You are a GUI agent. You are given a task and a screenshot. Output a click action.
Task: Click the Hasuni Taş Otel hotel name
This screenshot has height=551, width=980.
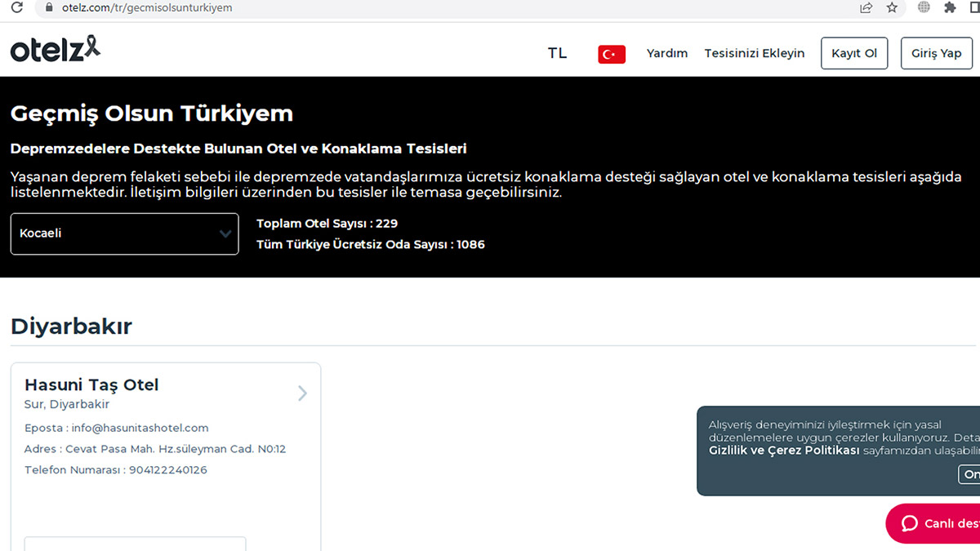[x=91, y=384]
